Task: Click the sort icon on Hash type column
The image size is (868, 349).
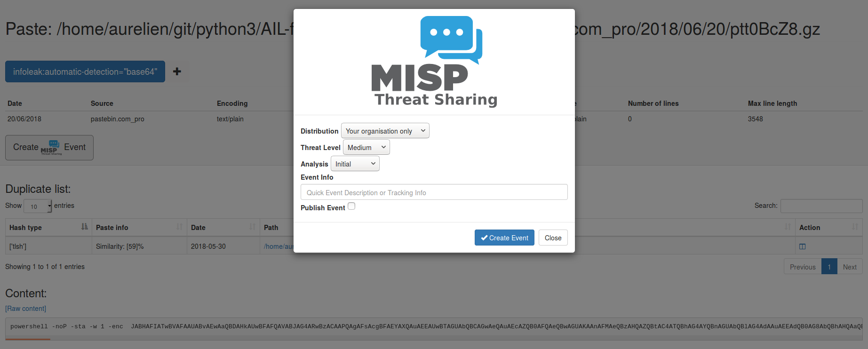Action: coord(84,227)
